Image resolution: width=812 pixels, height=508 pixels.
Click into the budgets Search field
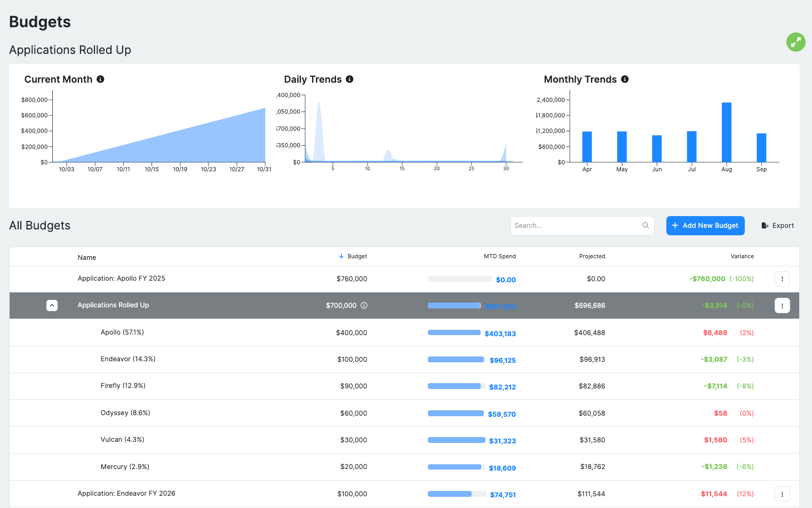coord(576,226)
